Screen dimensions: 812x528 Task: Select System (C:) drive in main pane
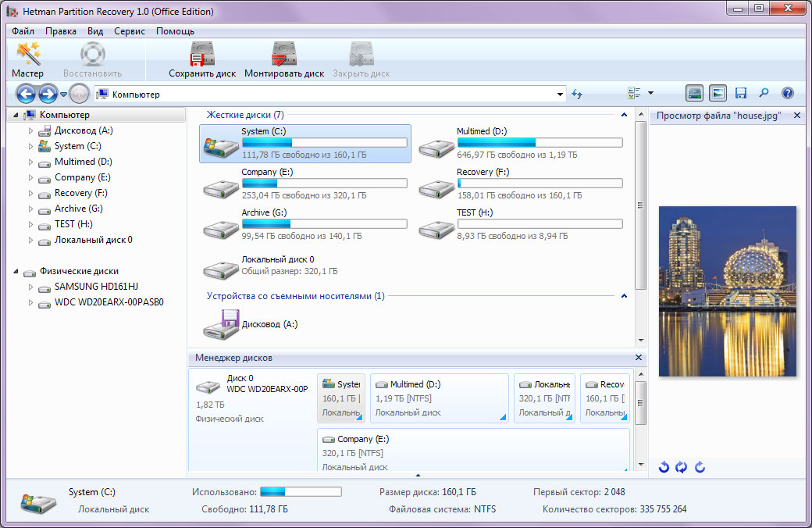(x=305, y=144)
